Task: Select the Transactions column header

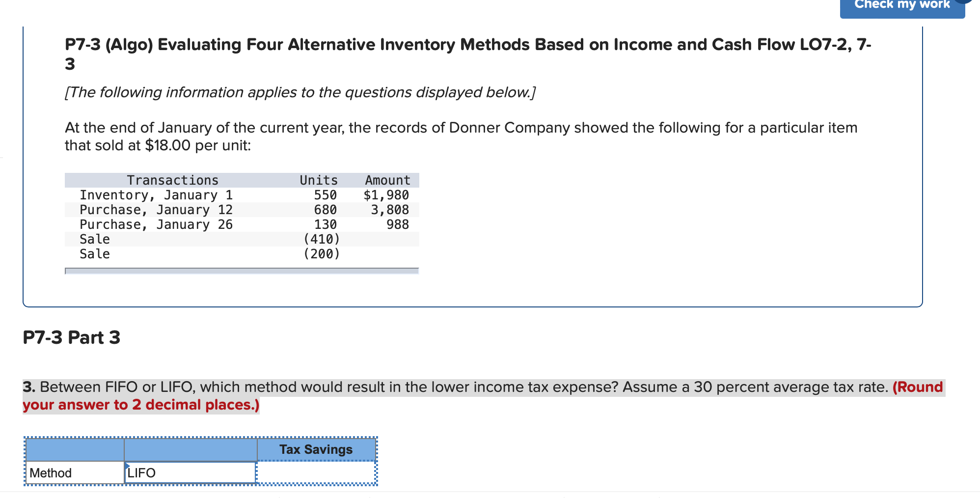Action: point(173,180)
